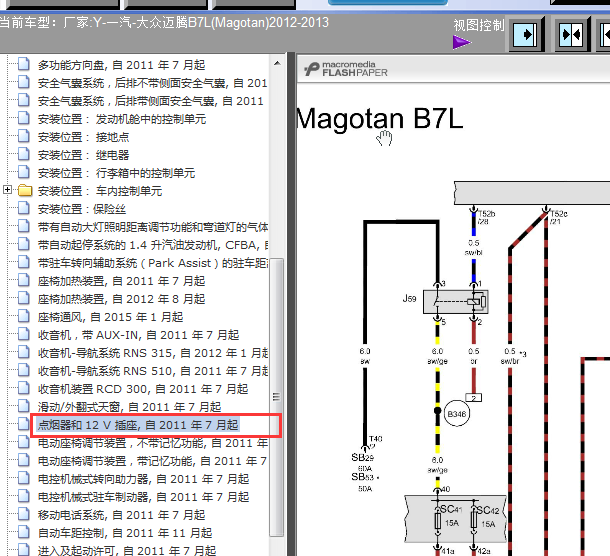Click the B346 connection circle in diagram
This screenshot has width=610, height=556.
click(x=456, y=414)
